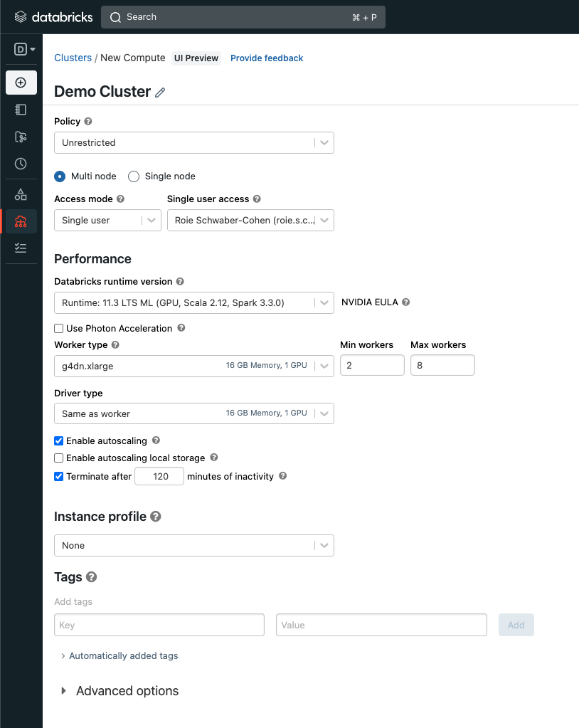
Task: Uncheck the Terminate after checkbox
Action: point(59,476)
